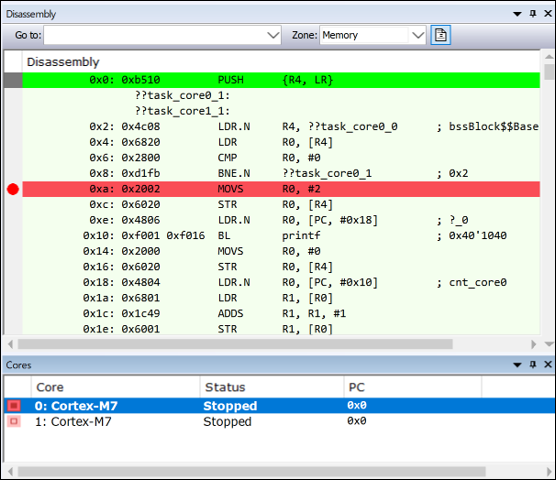Toggle mixed-mode source view button

point(440,35)
